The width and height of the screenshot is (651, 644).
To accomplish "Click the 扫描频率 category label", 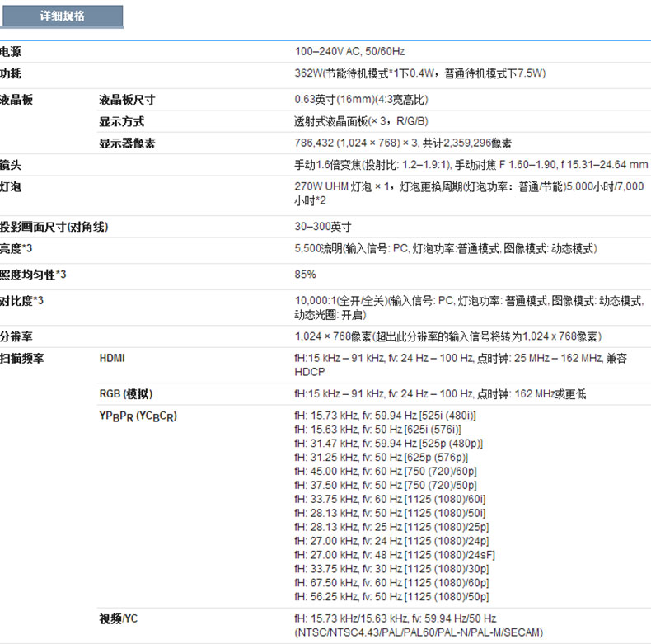I will coord(21,358).
